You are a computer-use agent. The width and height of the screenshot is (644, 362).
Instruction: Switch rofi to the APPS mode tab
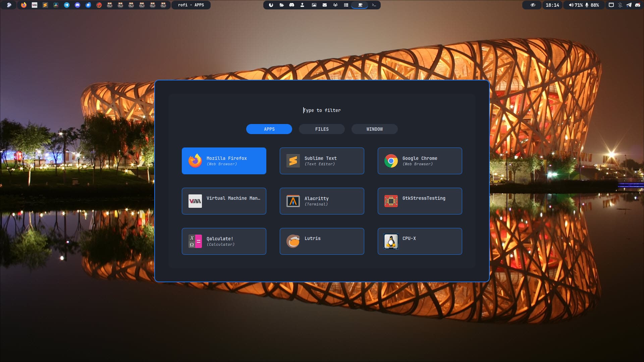[x=269, y=129]
